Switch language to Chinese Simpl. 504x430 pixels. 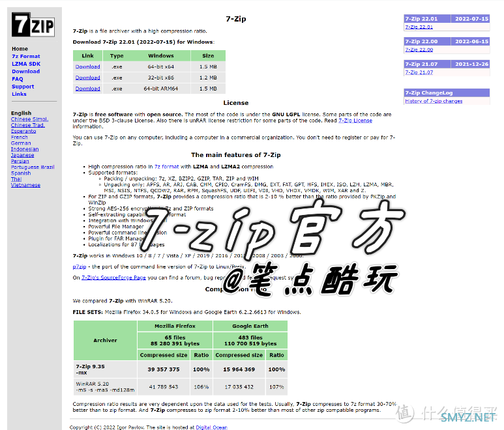29,119
